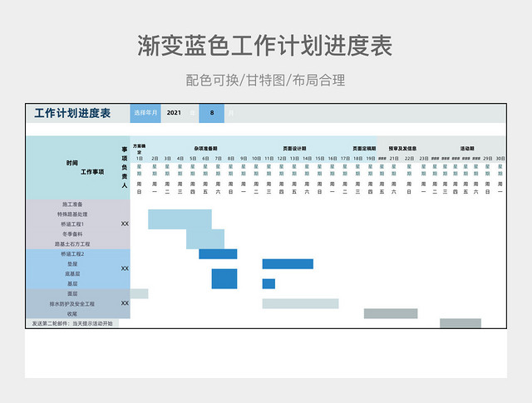
Task: Click the 页面设计期 phase header
Action: point(294,149)
